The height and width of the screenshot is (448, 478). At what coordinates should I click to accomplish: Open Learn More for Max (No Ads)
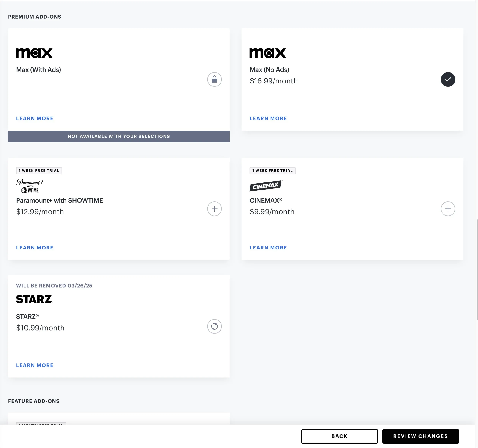268,118
